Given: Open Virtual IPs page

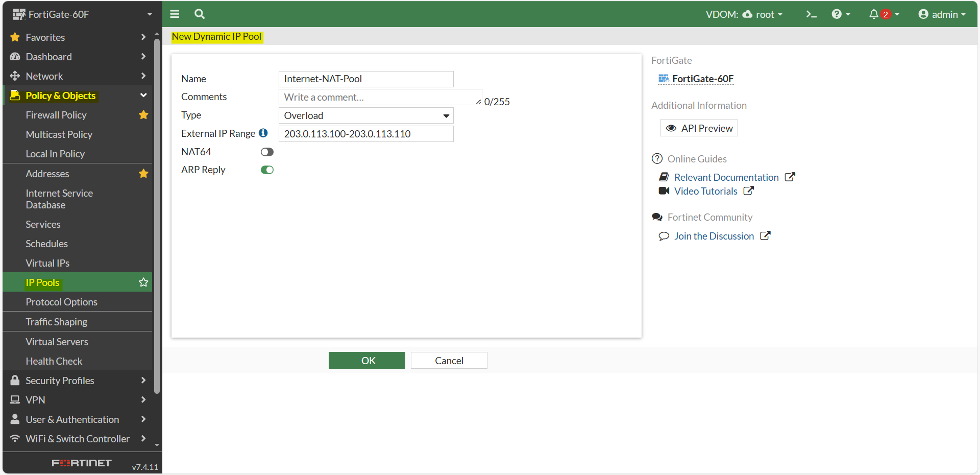Looking at the screenshot, I should (x=47, y=263).
